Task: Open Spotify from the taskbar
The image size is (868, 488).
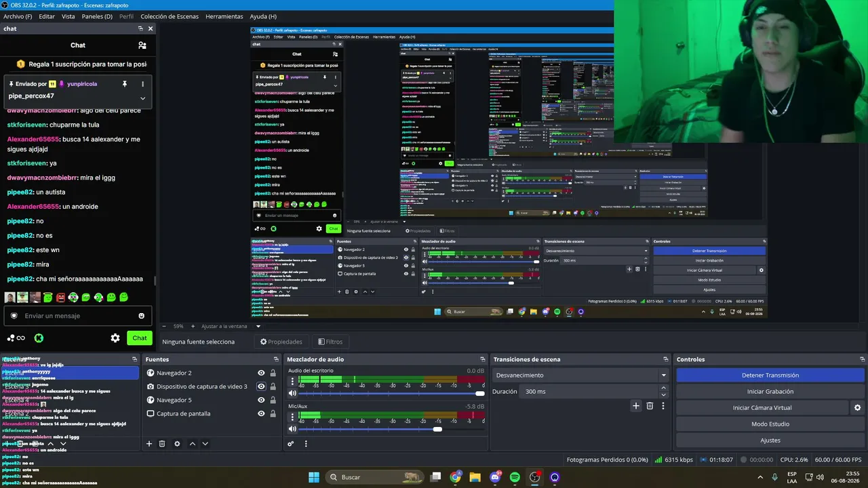Action: pyautogui.click(x=515, y=477)
